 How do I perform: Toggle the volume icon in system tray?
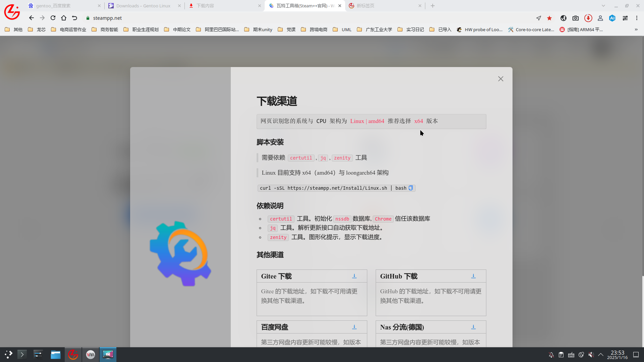click(x=591, y=355)
